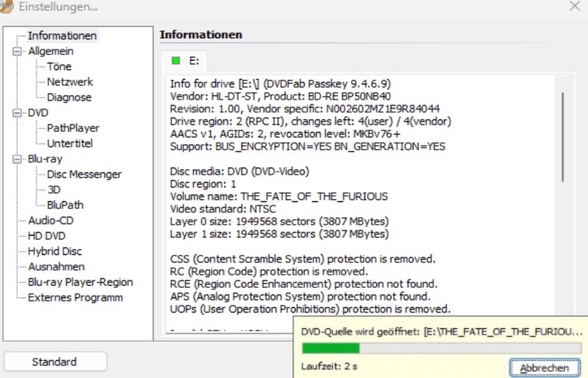
Task: Click the 'RC (Region Code) protection is removed' line
Action: 269,271
